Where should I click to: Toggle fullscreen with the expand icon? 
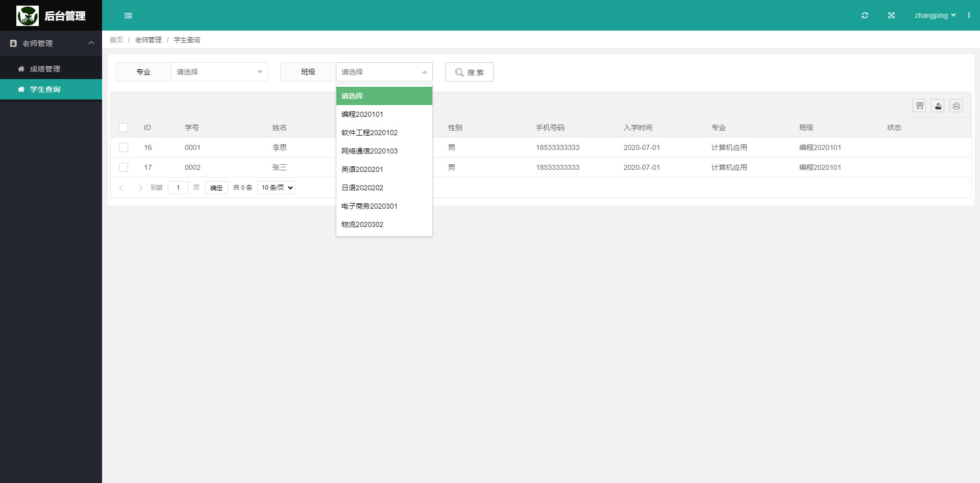click(891, 15)
